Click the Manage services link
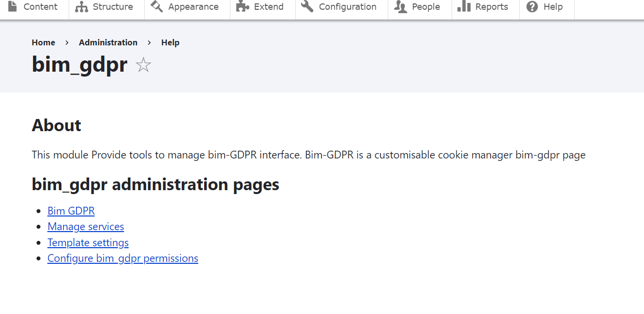 click(x=85, y=226)
